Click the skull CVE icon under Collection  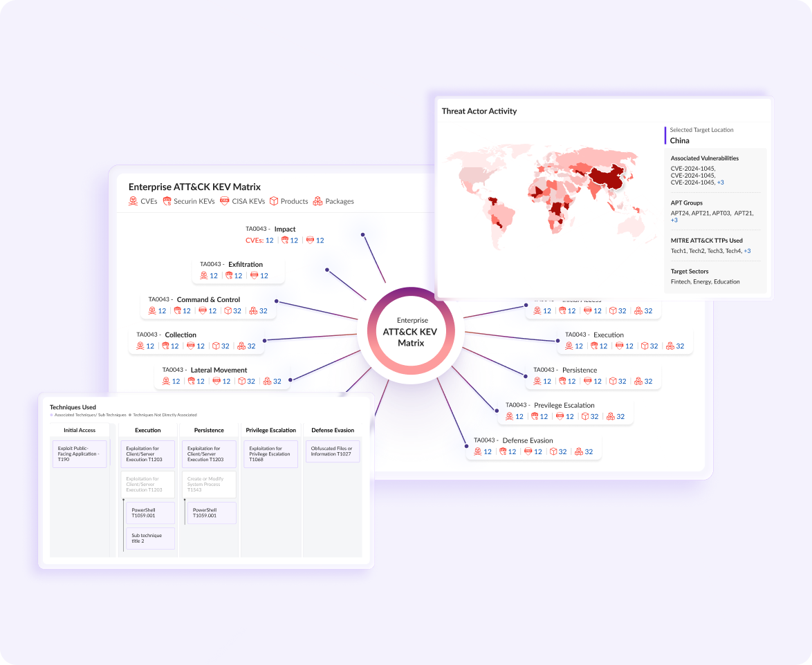140,346
